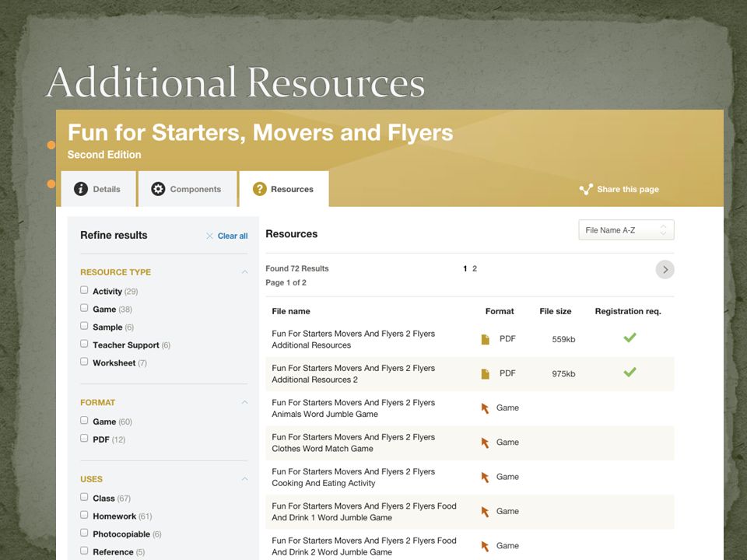Collapse the Uses filter section
Image resolution: width=747 pixels, height=560 pixels.
pos(245,478)
